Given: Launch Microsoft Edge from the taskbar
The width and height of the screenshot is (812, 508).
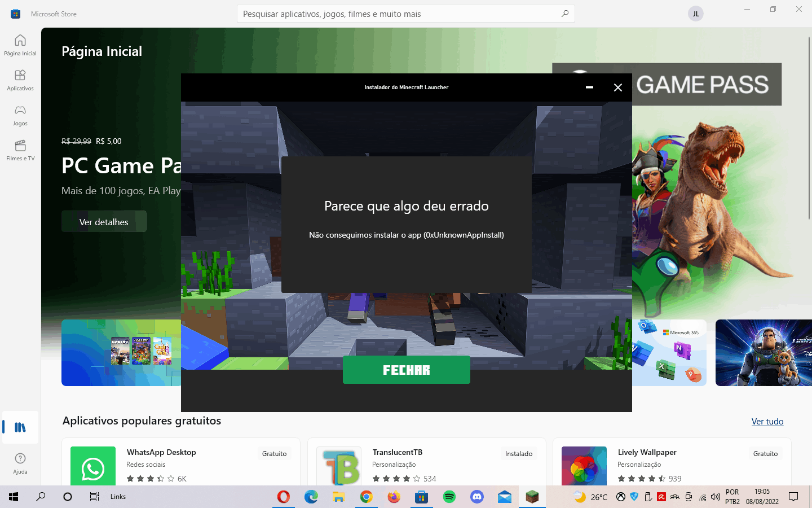Looking at the screenshot, I should tap(311, 497).
